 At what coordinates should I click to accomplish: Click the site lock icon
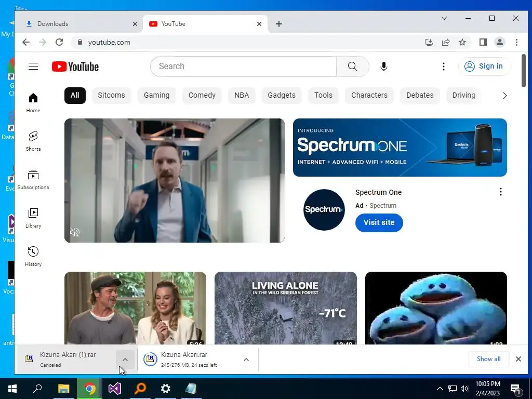click(80, 42)
